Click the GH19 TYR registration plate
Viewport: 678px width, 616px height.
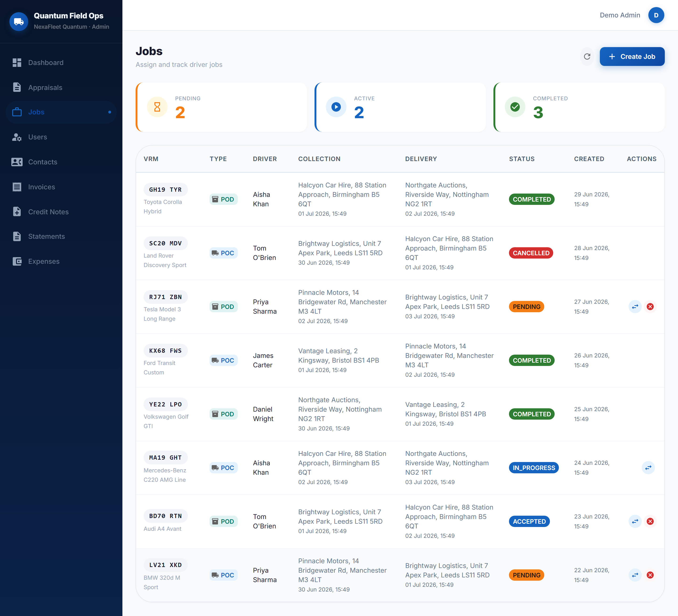(165, 189)
